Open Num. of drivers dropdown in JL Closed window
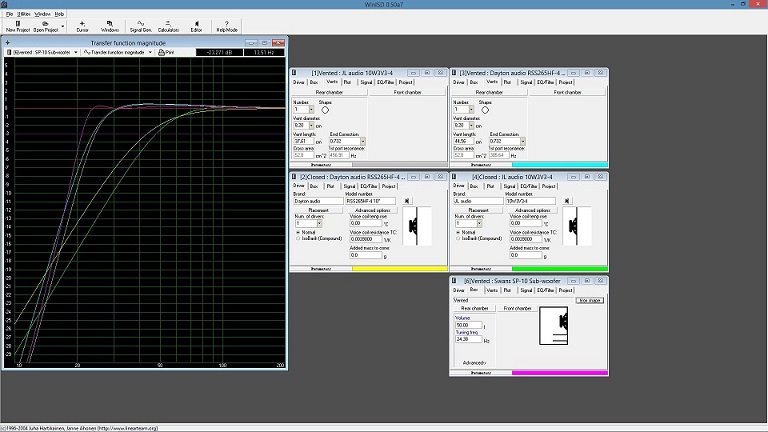 pos(479,223)
